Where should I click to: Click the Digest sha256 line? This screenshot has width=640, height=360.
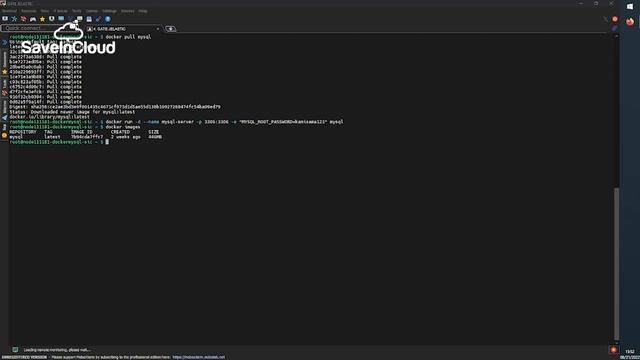point(115,107)
